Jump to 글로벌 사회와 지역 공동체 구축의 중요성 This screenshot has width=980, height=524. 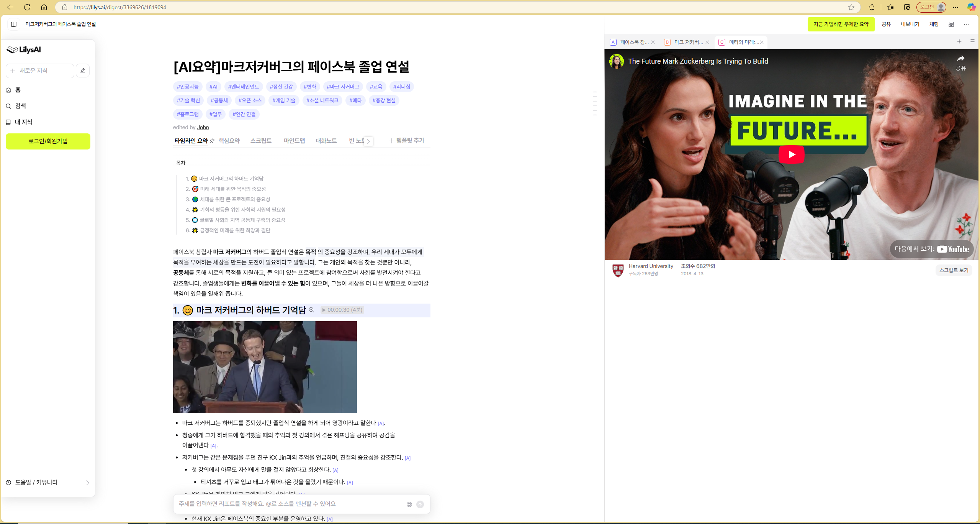click(x=242, y=220)
